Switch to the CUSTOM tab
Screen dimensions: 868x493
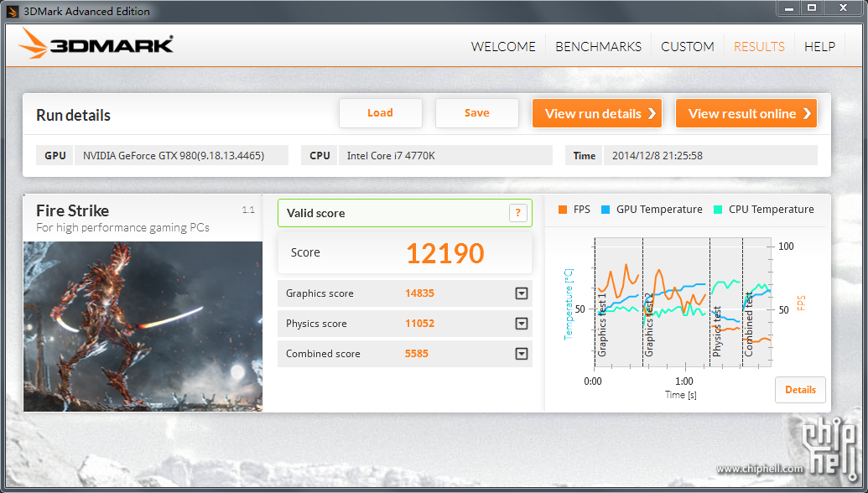point(688,46)
